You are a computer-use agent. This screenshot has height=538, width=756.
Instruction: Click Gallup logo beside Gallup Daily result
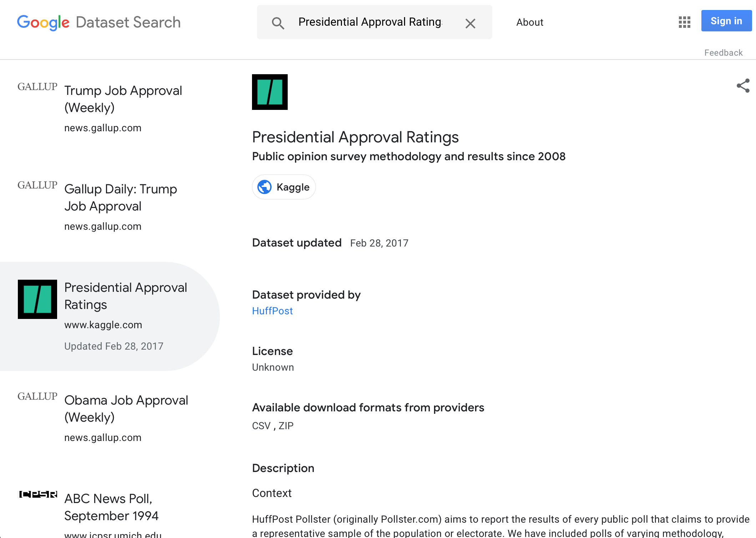(37, 185)
